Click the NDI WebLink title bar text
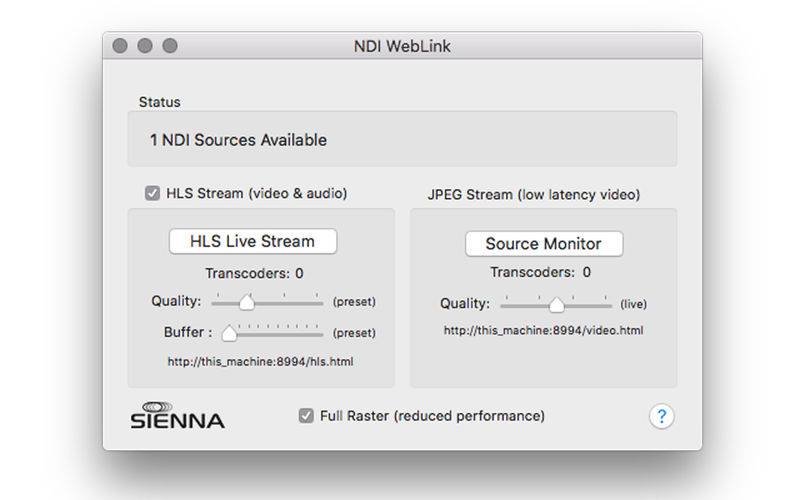Viewport: 800px width, 500px height. pyautogui.click(x=402, y=46)
